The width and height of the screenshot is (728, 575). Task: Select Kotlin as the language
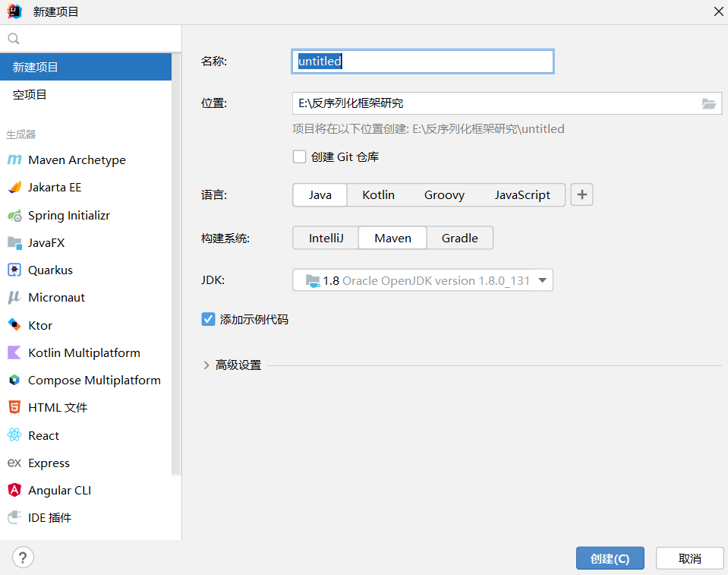pyautogui.click(x=378, y=194)
